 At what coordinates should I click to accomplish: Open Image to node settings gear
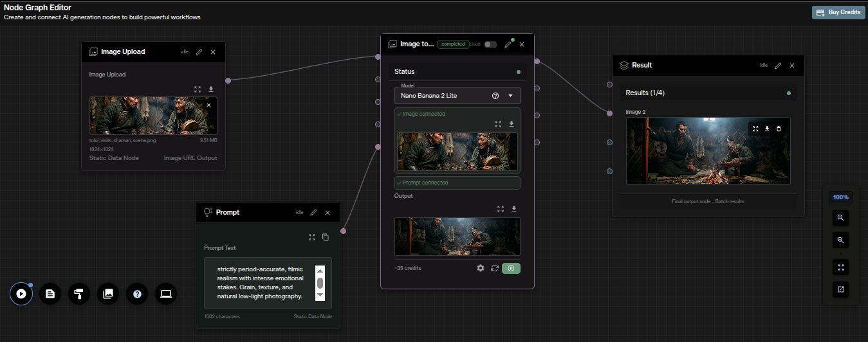[481, 268]
